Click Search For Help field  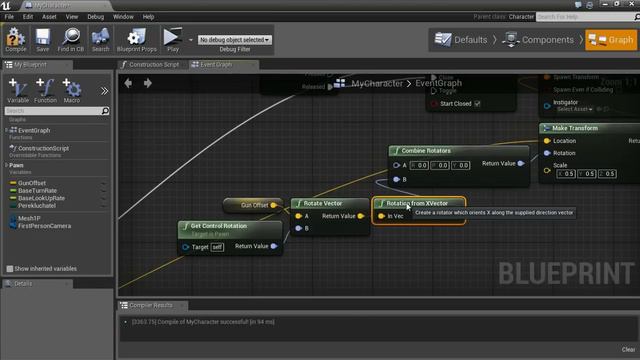pos(584,17)
